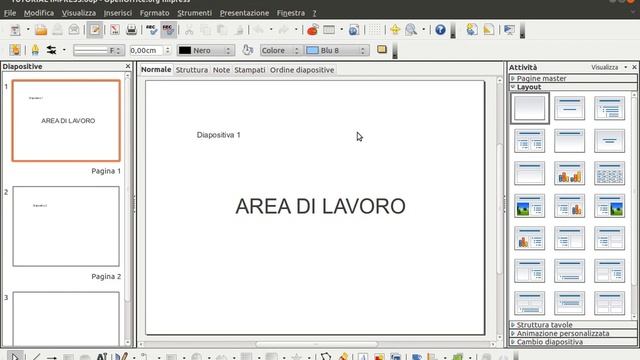
Task: Toggle AutoSpellcheck button
Action: [x=168, y=30]
